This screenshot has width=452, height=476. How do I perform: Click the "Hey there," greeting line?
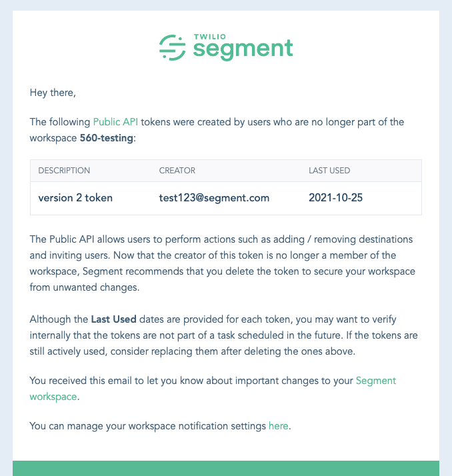(x=53, y=93)
